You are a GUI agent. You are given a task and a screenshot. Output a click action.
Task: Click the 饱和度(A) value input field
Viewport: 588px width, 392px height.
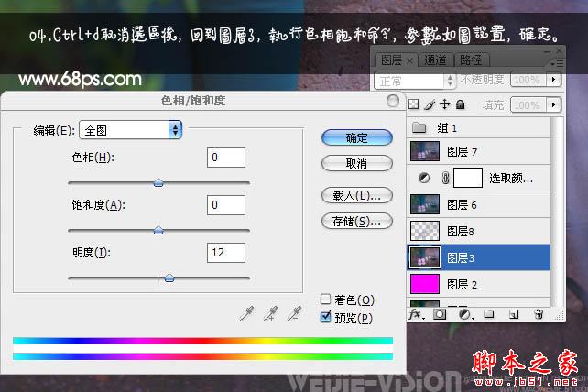[x=226, y=205]
